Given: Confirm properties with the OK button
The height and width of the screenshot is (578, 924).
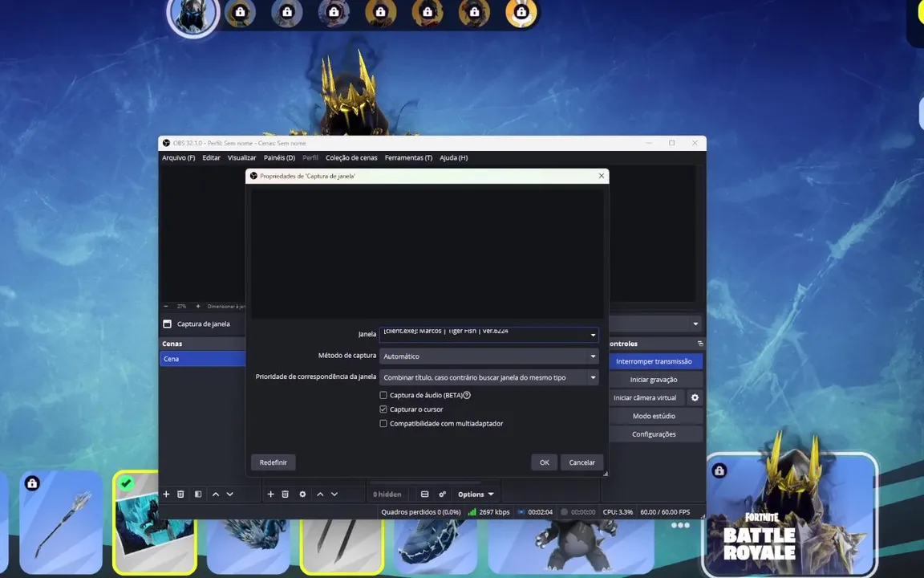Looking at the screenshot, I should click(x=545, y=462).
